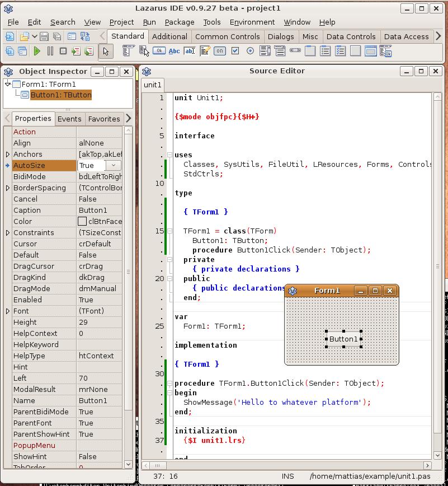Select the TToggleBox 'on' palette component
Viewport: 448px width, 486px height.
(220, 51)
